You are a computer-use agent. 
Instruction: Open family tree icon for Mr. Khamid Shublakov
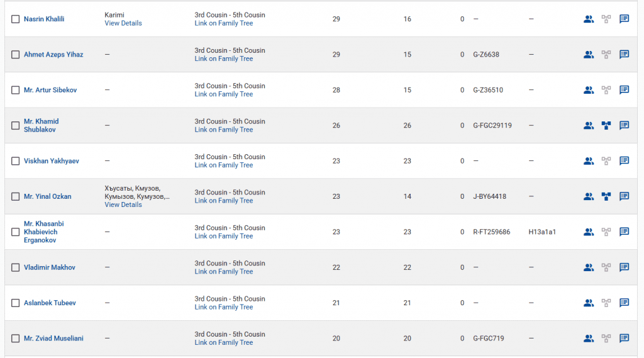[606, 125]
